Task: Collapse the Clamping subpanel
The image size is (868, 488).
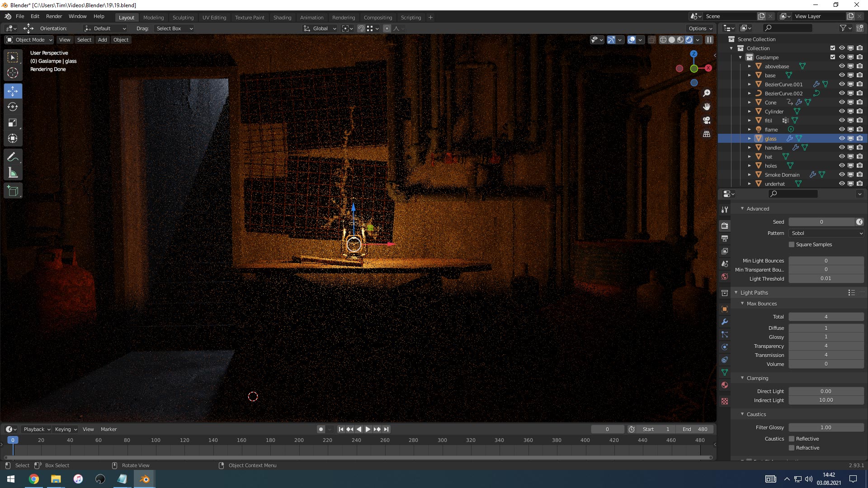Action: pos(742,378)
